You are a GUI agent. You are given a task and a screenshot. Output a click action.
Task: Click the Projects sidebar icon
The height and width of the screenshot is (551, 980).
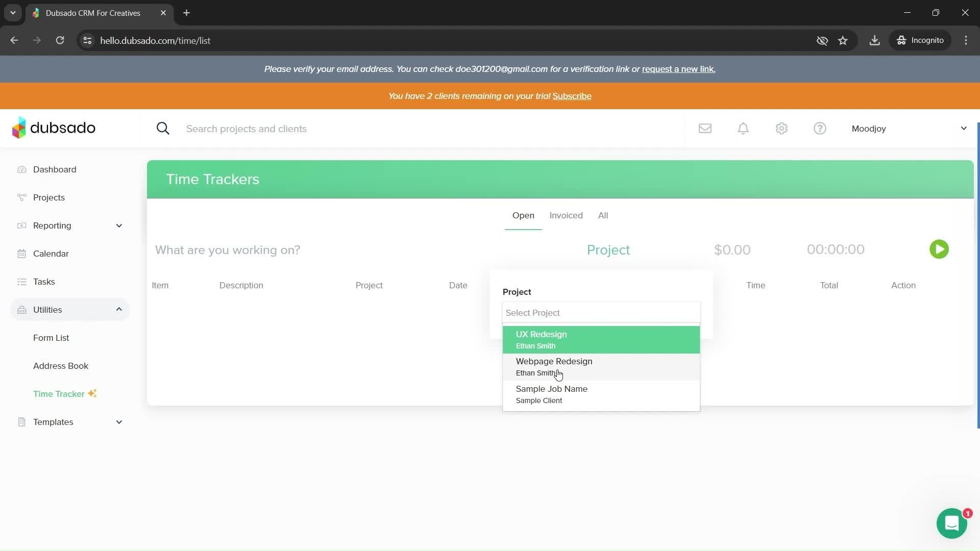(x=21, y=197)
